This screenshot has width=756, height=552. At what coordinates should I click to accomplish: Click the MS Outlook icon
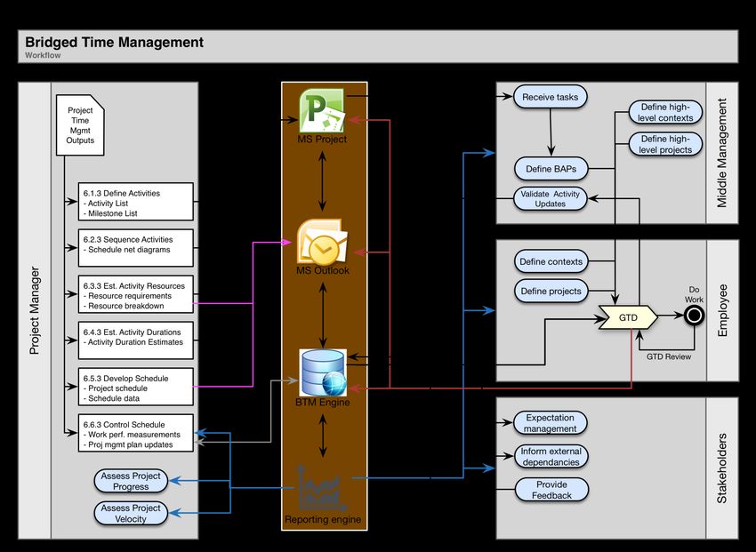[x=322, y=243]
